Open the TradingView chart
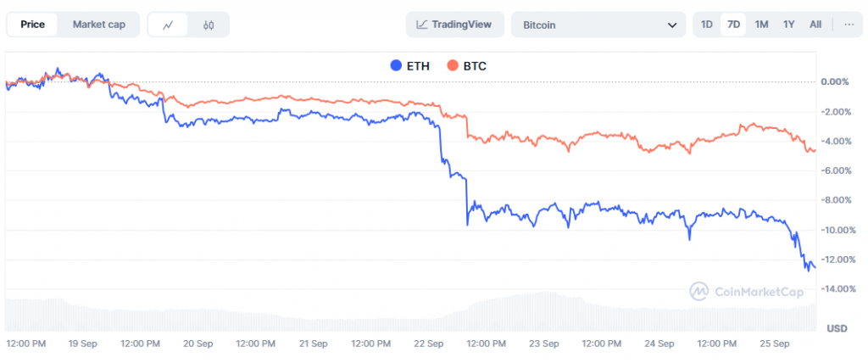The height and width of the screenshot is (363, 868). click(455, 25)
